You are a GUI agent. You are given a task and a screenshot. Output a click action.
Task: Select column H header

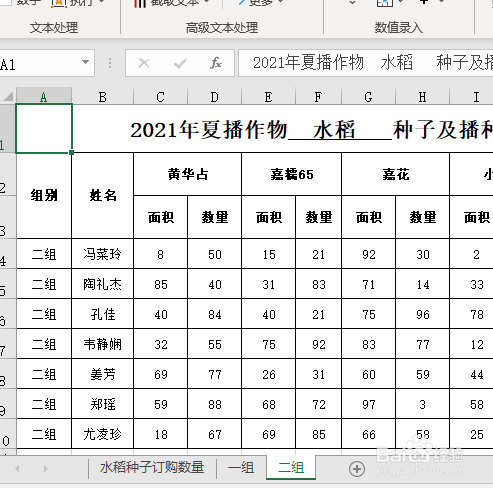(x=422, y=97)
